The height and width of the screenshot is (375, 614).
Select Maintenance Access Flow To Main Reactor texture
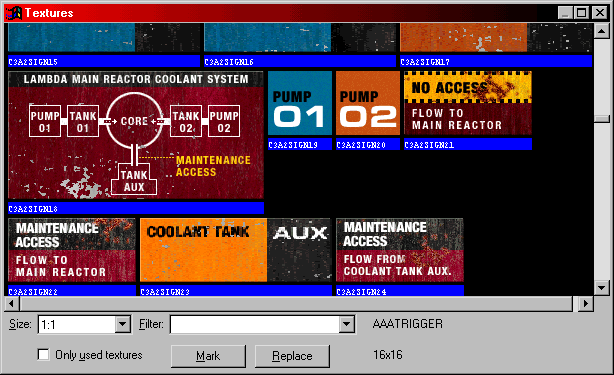click(x=72, y=250)
